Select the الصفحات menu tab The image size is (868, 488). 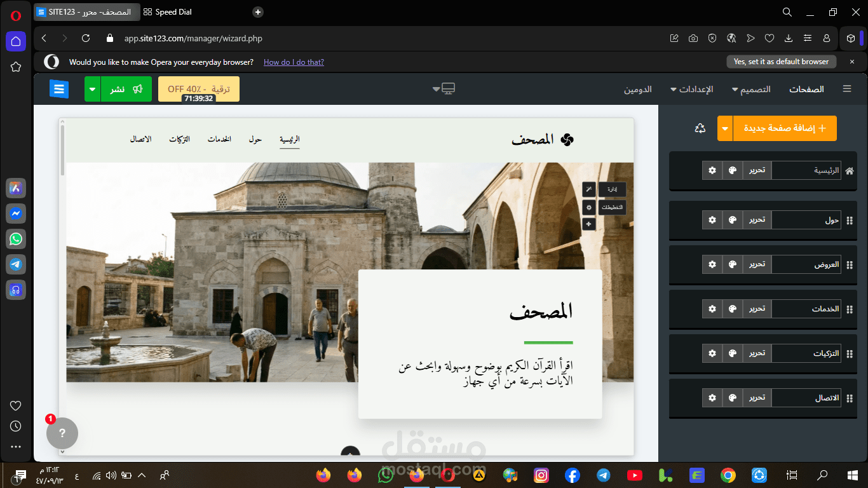pos(807,89)
